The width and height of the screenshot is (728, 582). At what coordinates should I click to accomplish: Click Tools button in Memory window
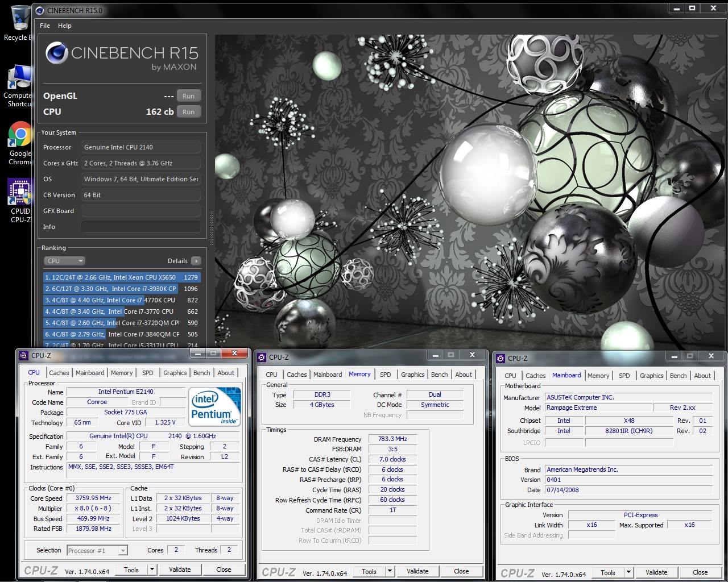[x=369, y=571]
